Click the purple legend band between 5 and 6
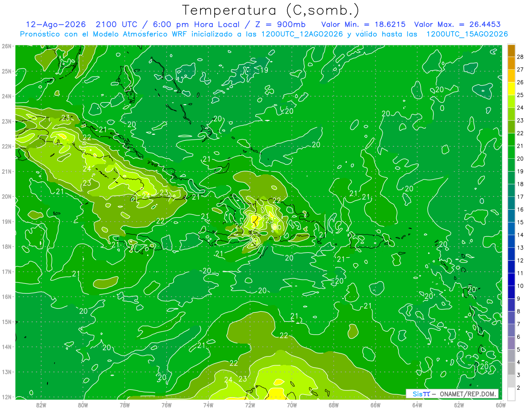The width and height of the screenshot is (532, 411). (511, 343)
